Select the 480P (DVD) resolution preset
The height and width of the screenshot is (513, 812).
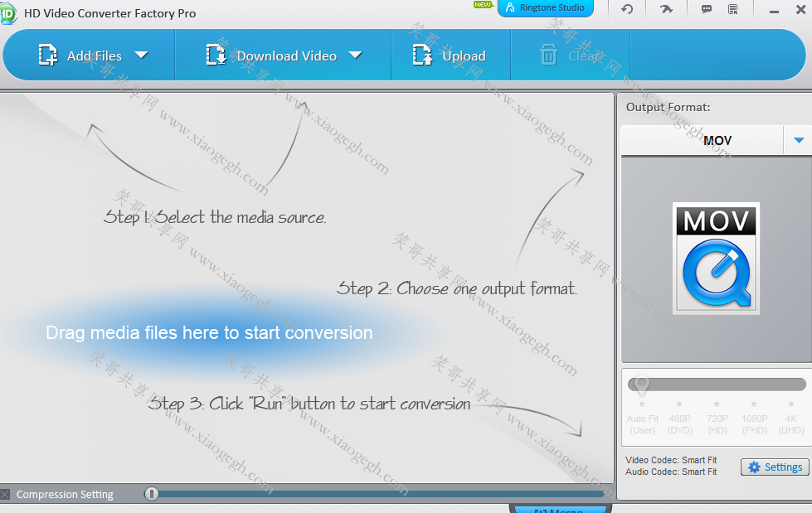pos(679,424)
